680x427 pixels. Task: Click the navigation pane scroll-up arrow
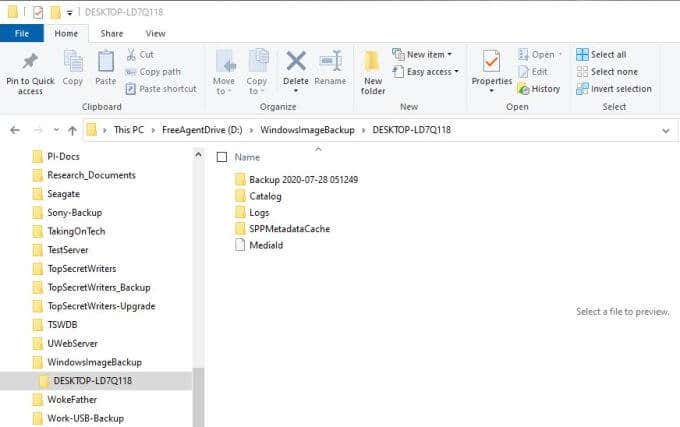[198, 154]
